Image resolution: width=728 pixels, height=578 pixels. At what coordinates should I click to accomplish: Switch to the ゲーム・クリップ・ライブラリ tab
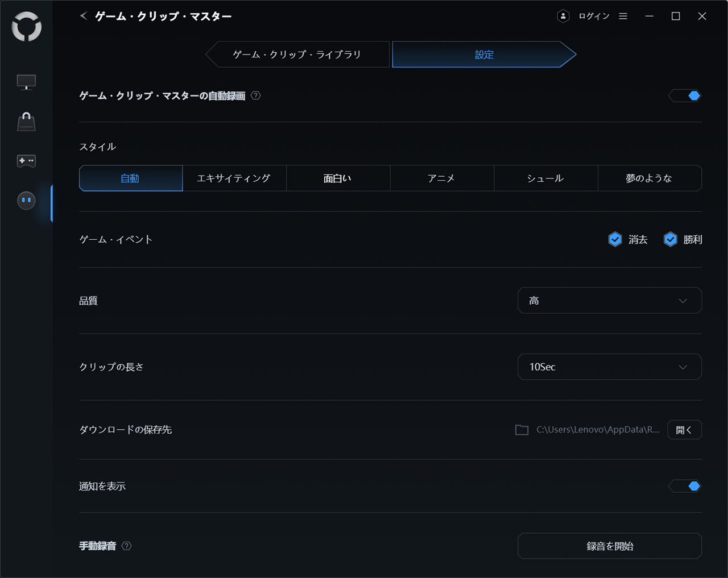click(297, 55)
